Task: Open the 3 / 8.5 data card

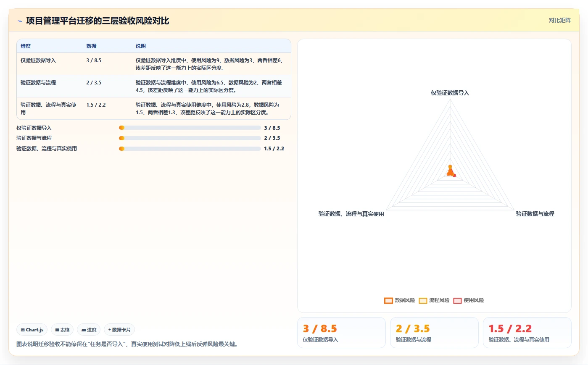Action: coord(341,333)
